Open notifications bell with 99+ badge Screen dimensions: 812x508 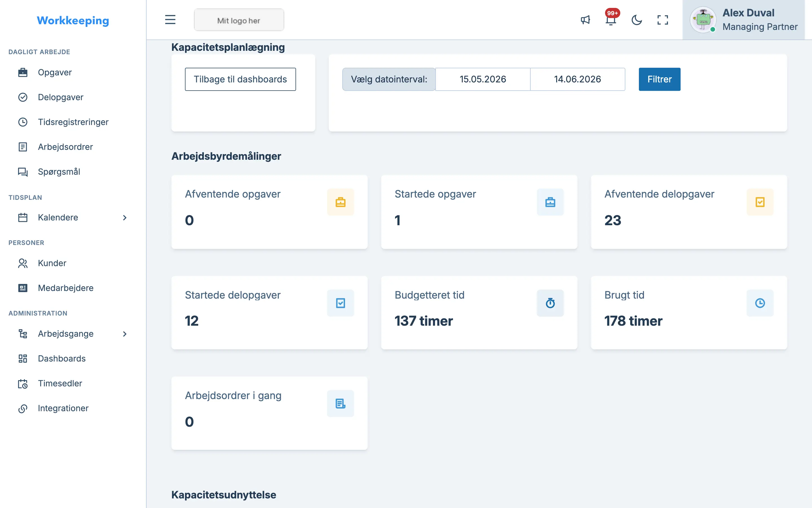[611, 20]
